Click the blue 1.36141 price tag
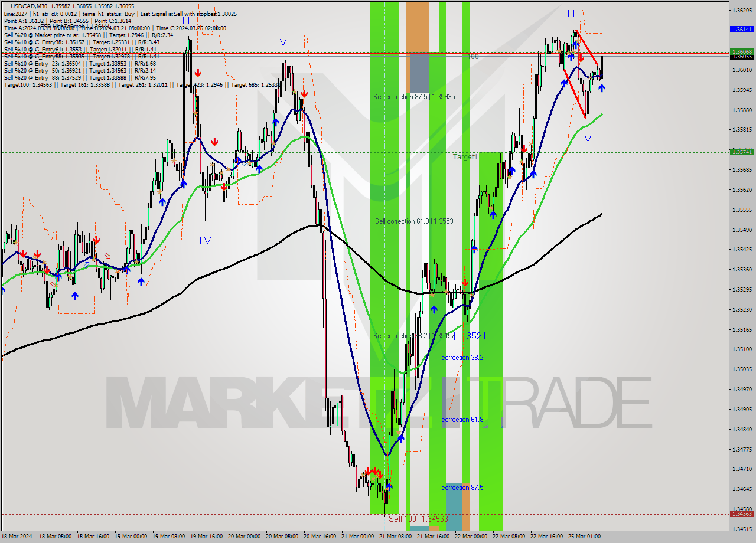This screenshot has width=756, height=543. coord(741,29)
